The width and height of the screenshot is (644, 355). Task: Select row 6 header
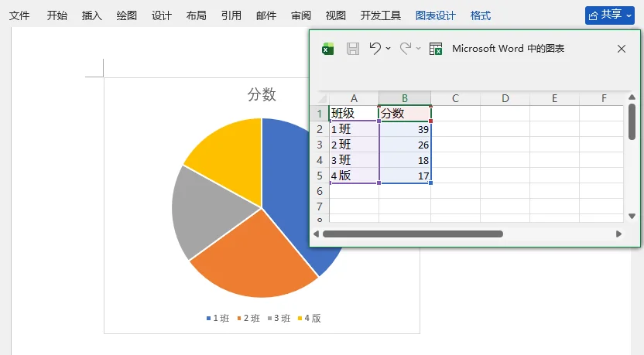pyautogui.click(x=320, y=191)
